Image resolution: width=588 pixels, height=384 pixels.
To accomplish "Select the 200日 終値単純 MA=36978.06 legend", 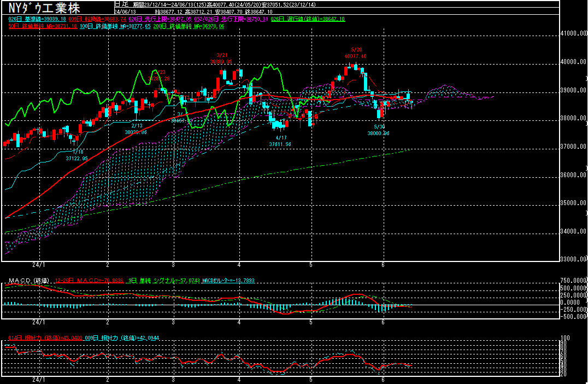I will (189, 26).
